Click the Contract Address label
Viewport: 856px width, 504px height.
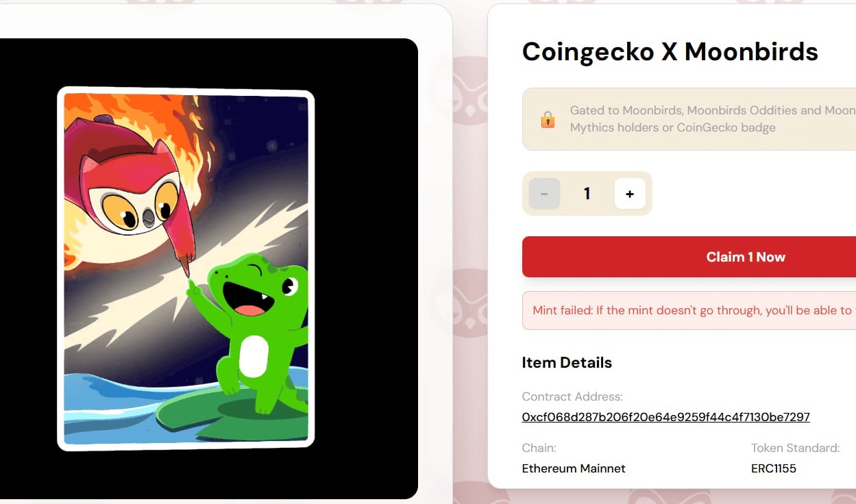[572, 396]
